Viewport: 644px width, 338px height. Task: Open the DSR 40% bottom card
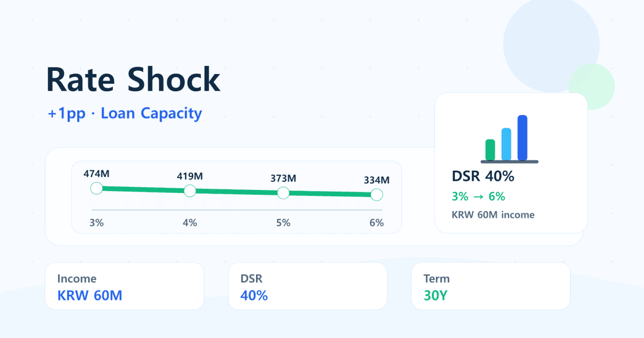[308, 286]
